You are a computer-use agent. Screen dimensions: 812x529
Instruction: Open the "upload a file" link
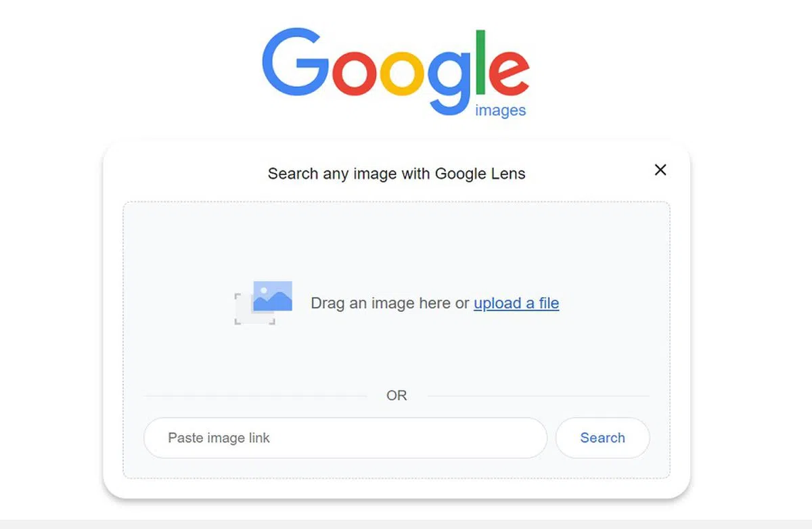coord(516,303)
